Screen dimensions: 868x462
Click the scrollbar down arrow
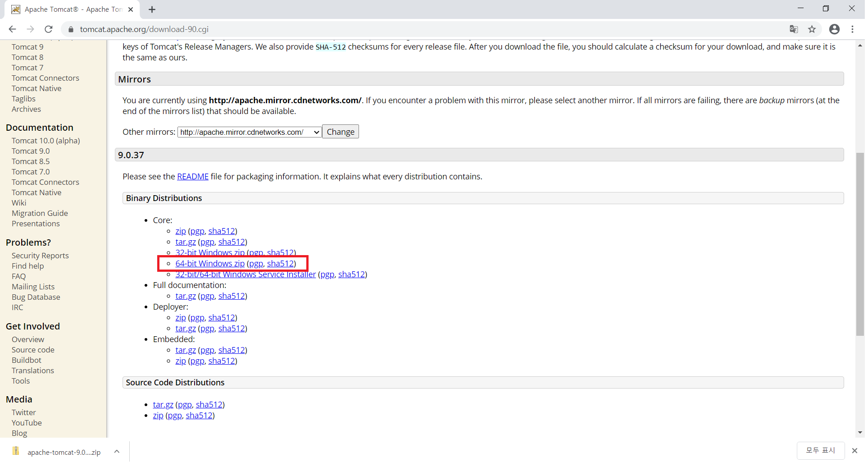tap(860, 433)
